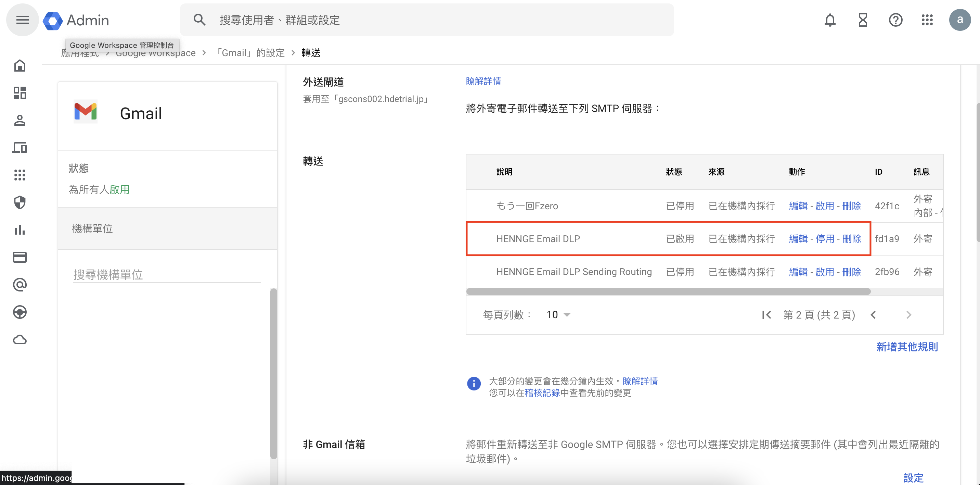Enable the もう一回Fzero rule
Viewport: 980px width, 485px height.
824,206
